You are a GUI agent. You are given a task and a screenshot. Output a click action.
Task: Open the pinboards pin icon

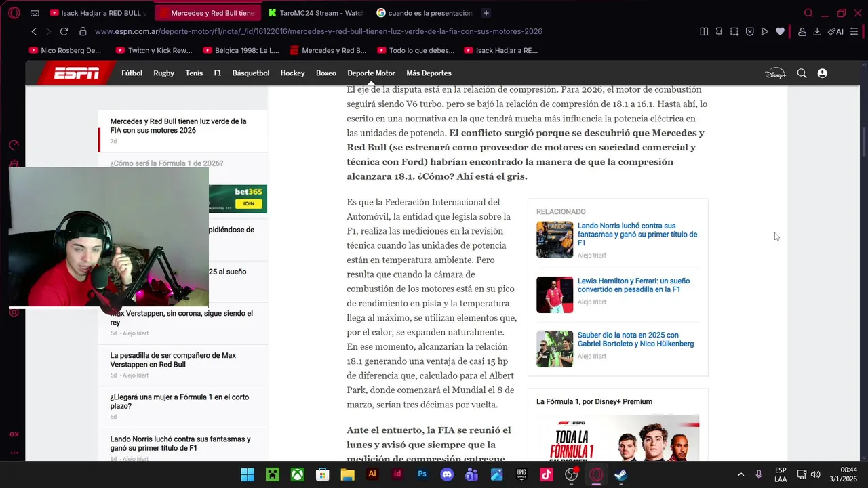(x=719, y=31)
